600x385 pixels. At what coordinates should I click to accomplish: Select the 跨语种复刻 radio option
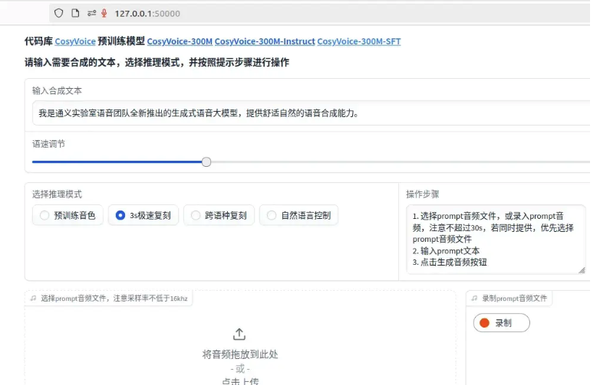(219, 215)
